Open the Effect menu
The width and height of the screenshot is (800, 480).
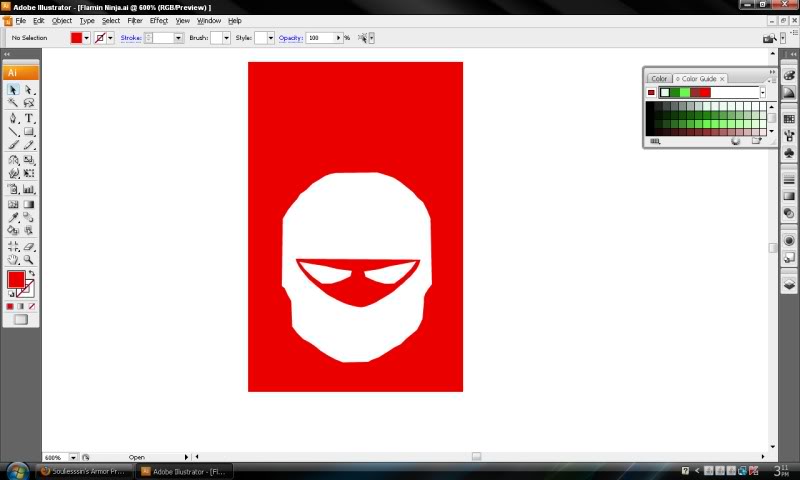pyautogui.click(x=159, y=21)
